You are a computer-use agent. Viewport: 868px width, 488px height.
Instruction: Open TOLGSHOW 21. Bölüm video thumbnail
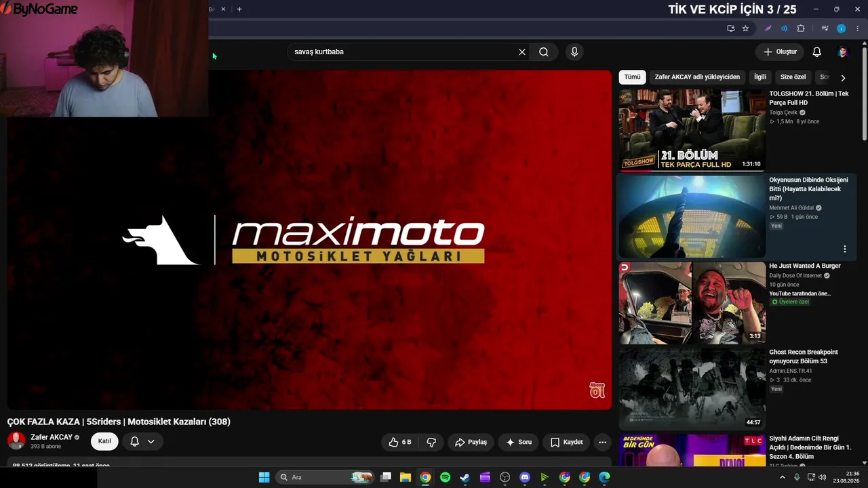[692, 130]
